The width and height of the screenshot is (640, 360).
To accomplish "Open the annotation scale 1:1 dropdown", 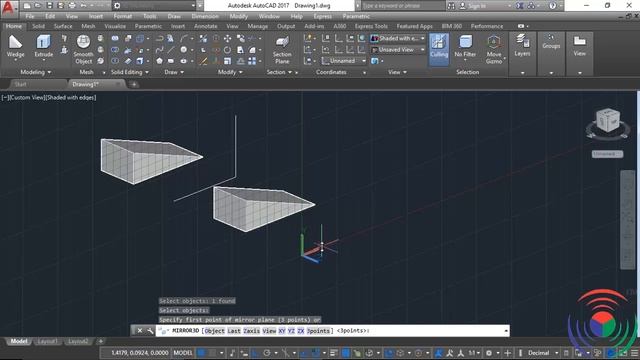I will 474,353.
